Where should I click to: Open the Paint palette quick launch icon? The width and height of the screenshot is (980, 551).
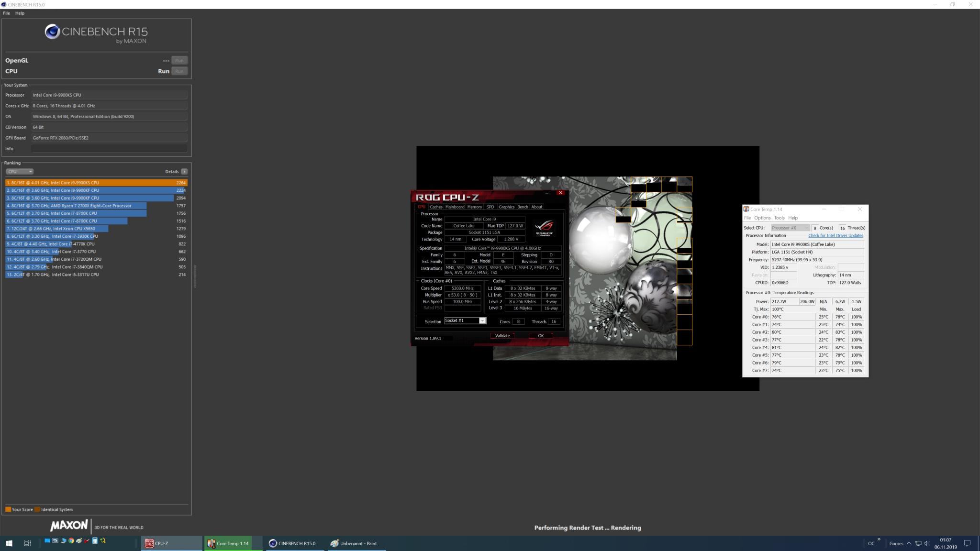click(79, 540)
